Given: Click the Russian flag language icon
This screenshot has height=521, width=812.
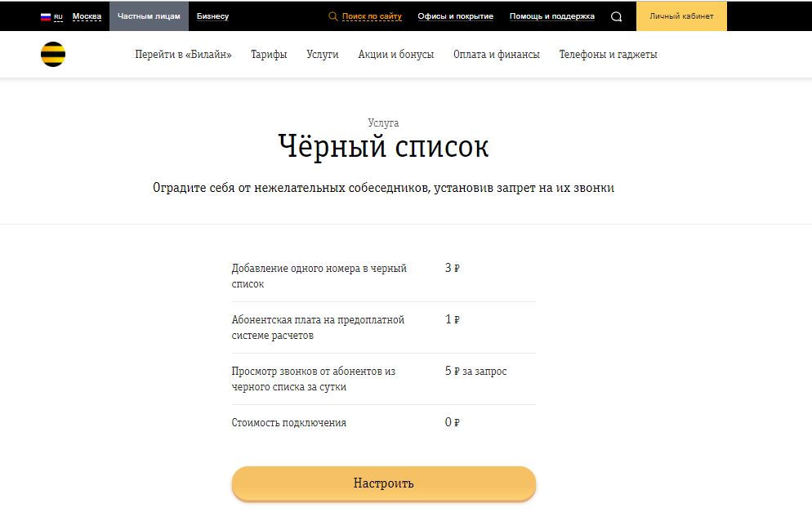Looking at the screenshot, I should pos(46,16).
